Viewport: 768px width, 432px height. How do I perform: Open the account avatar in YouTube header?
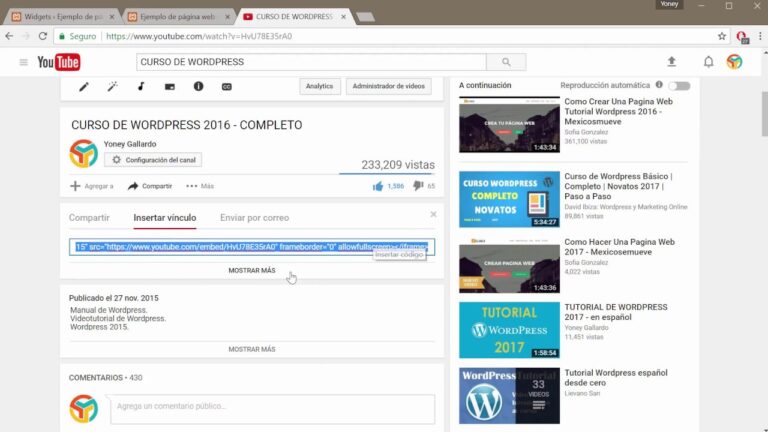tap(734, 62)
